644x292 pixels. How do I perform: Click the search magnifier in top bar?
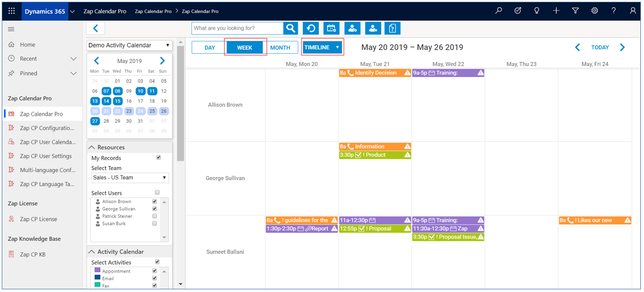pos(499,10)
